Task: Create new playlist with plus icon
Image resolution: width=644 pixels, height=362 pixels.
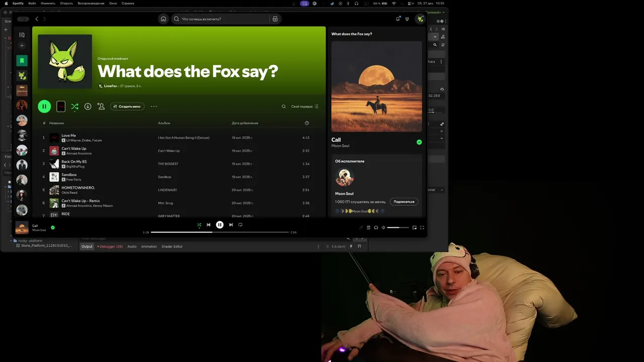Action: (x=22, y=46)
